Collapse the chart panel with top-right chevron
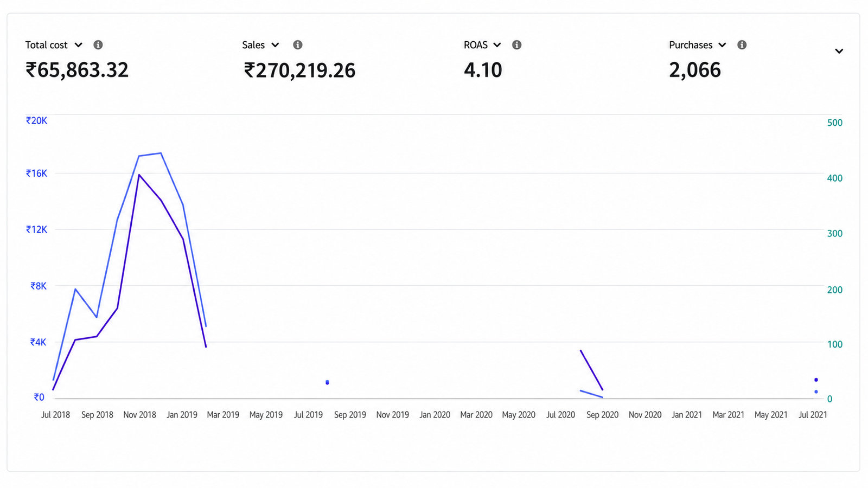868x488 pixels. coord(839,52)
